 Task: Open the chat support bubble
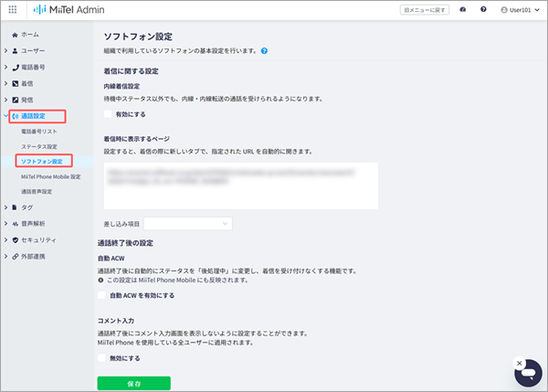tap(529, 374)
